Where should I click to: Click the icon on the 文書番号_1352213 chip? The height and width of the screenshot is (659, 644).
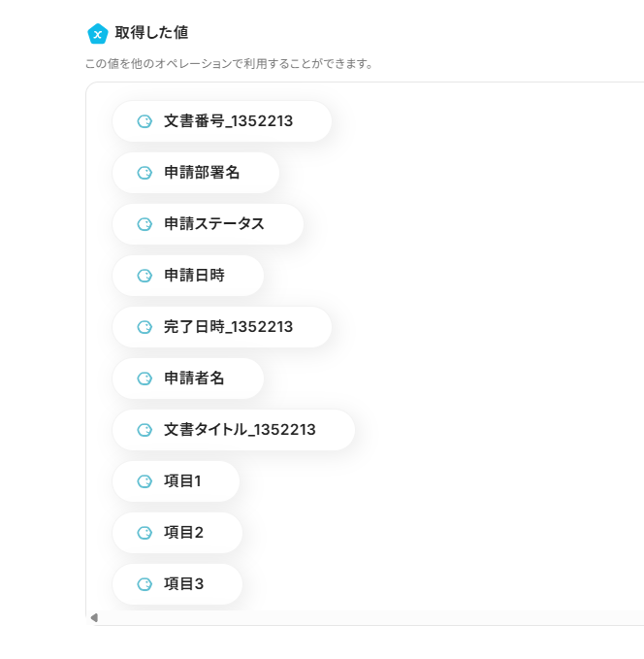pyautogui.click(x=145, y=121)
